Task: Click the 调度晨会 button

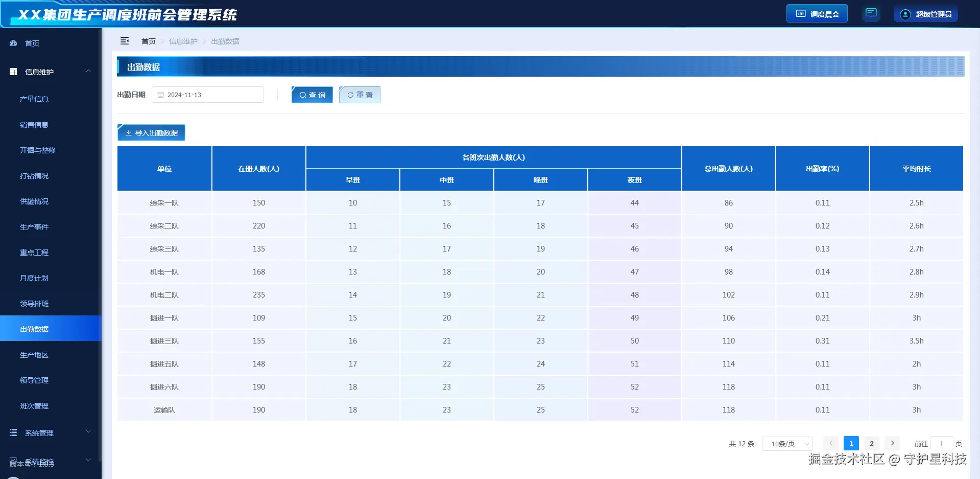Action: (817, 14)
